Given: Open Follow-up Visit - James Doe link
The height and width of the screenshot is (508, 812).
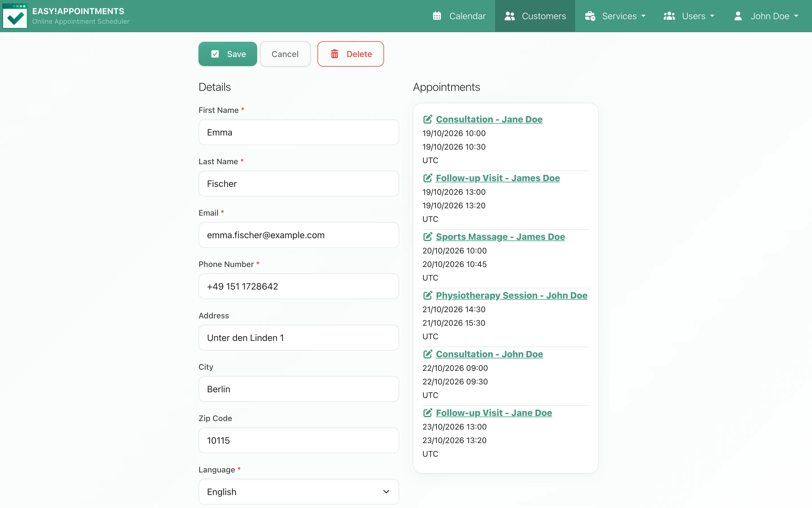Looking at the screenshot, I should pos(498,178).
